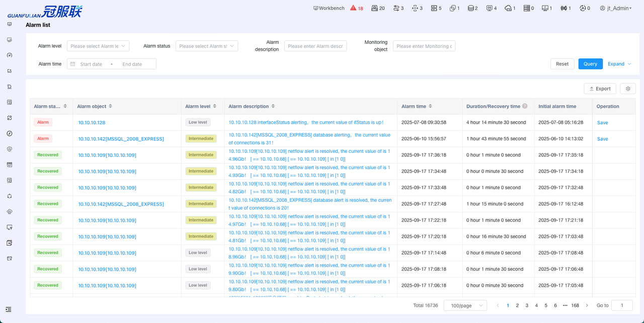Open the wireless signal icon in header
This screenshot has width=644, height=323.
point(563,8)
